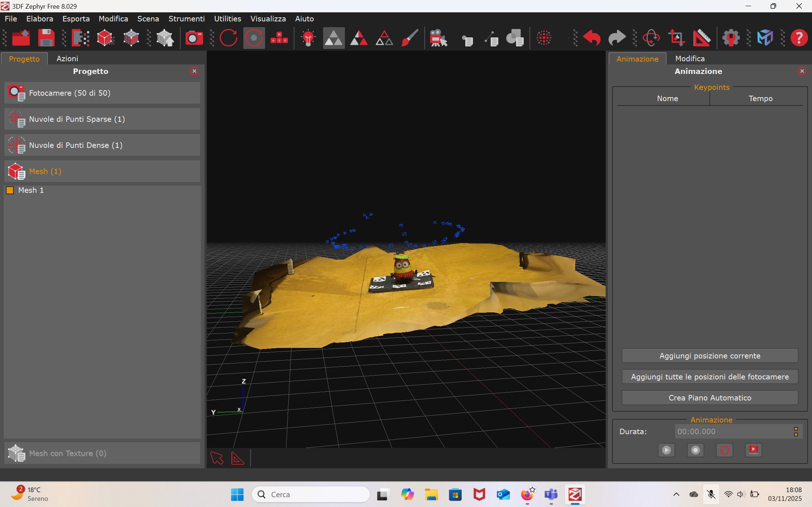Open the Strumenti menu

[186, 19]
